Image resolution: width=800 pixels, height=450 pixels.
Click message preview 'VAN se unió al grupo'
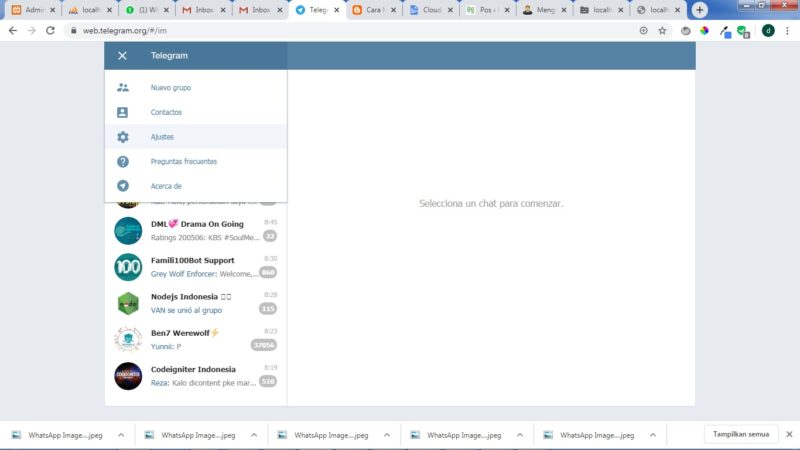pyautogui.click(x=186, y=310)
